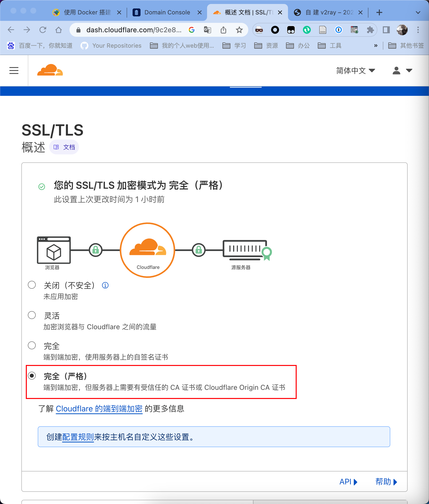This screenshot has height=504, width=429.
Task: Share this page using the share icon
Action: [x=223, y=30]
